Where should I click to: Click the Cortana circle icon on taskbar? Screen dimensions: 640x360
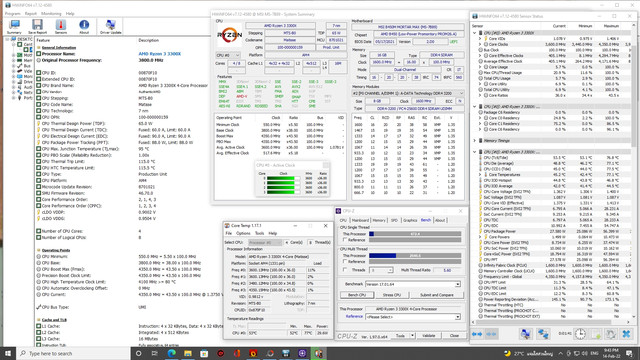tap(138, 353)
